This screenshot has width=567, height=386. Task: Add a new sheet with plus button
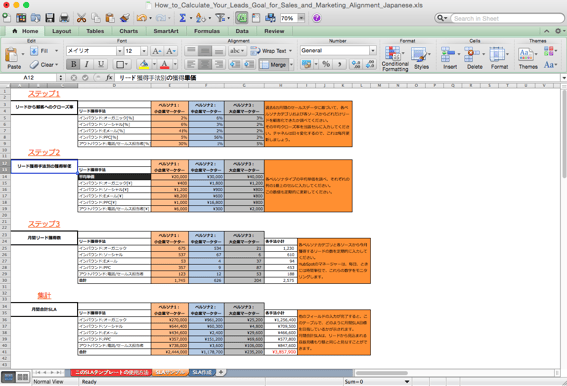coord(221,372)
